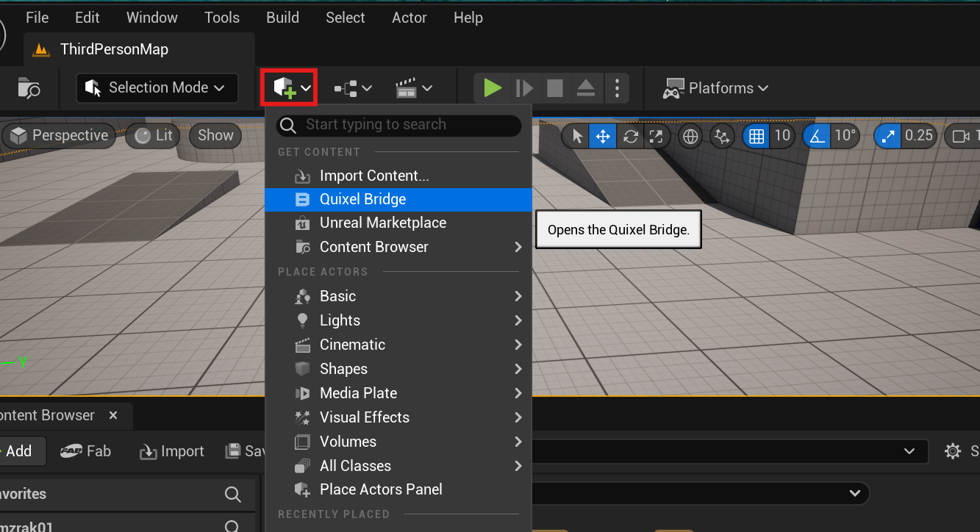Activate the Rotate gizmo tool
Image resolution: width=980 pixels, height=532 pixels.
pyautogui.click(x=630, y=136)
